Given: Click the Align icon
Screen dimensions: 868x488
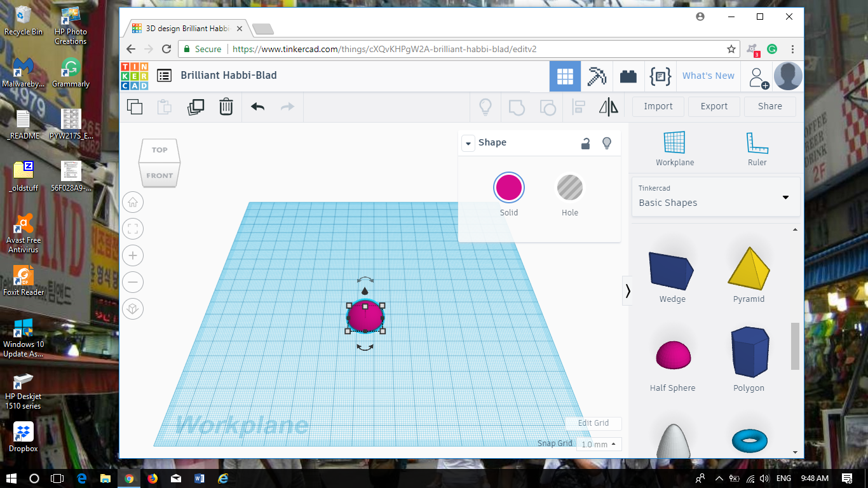Looking at the screenshot, I should point(578,107).
